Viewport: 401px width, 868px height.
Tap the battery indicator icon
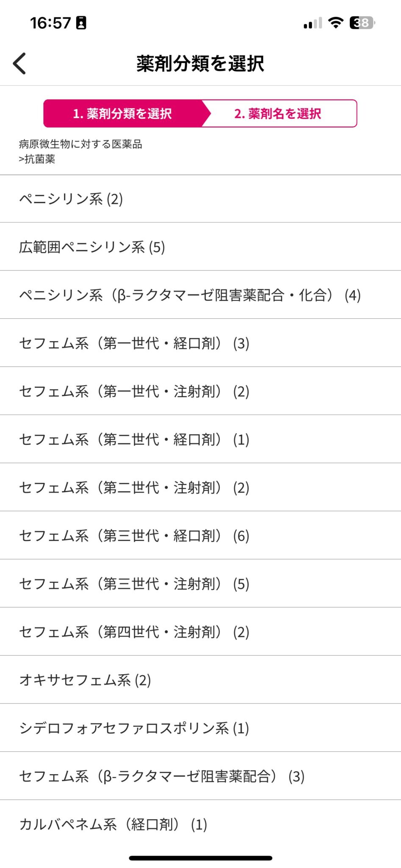pos(362,23)
